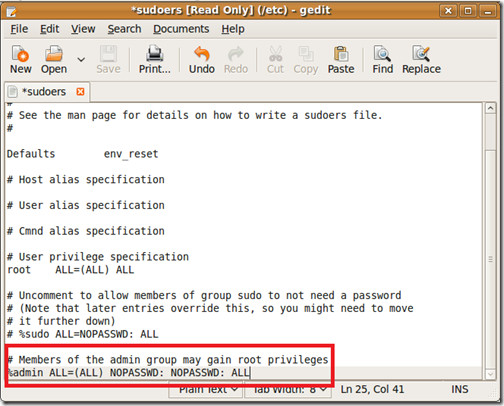Click the Print toolbar icon
This screenshot has width=504, height=406.
click(155, 54)
